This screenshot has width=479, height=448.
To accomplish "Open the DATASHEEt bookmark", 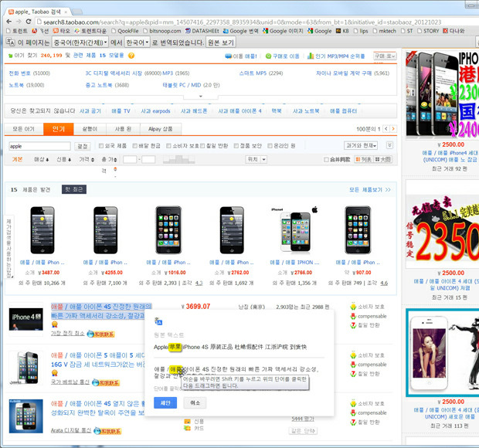I will pos(202,31).
